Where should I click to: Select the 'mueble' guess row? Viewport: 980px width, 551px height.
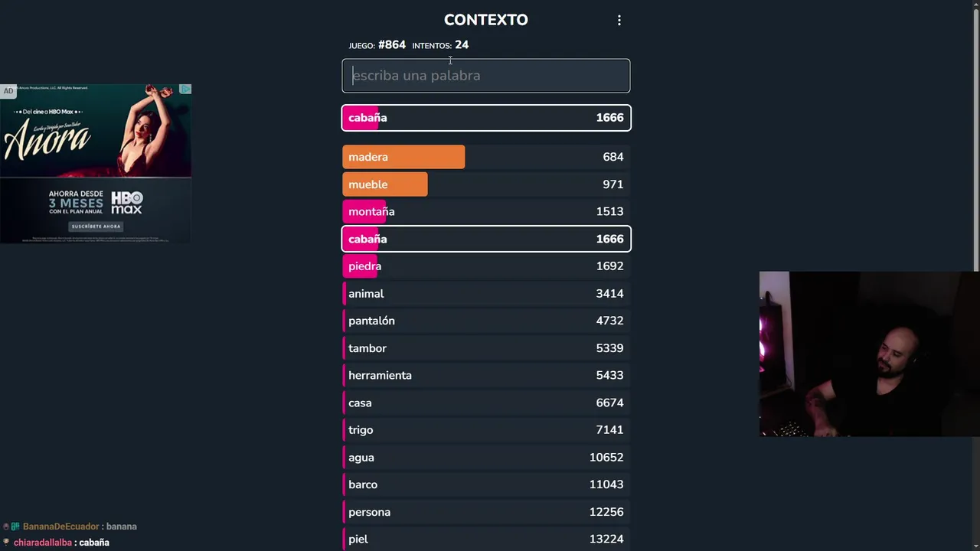[486, 184]
